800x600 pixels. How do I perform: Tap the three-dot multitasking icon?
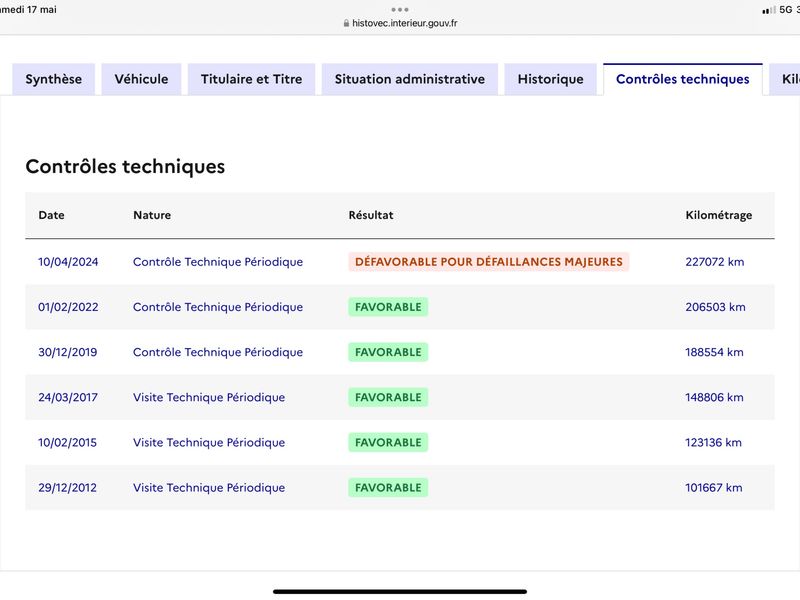pyautogui.click(x=400, y=10)
